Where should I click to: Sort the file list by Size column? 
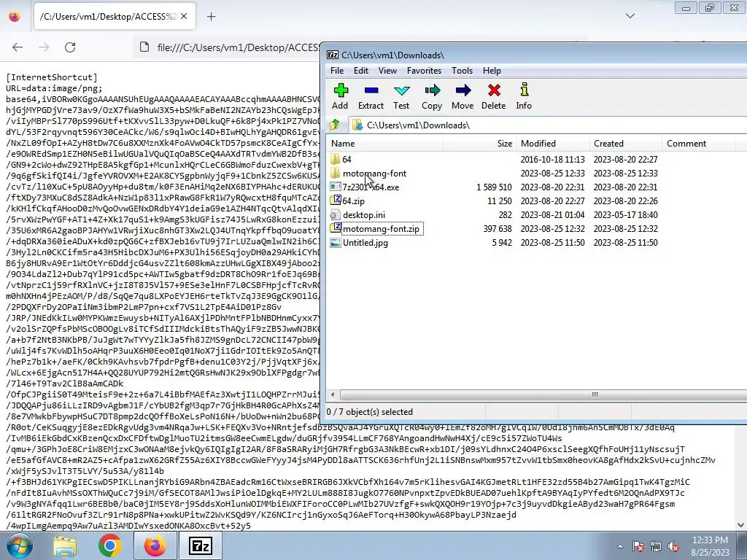pos(480,144)
